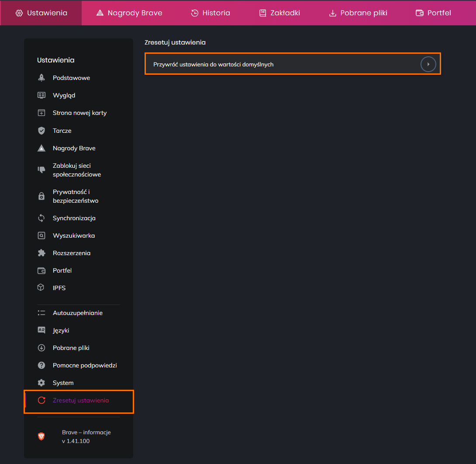Click the thumbs-down social blocking icon
Viewport: 476px width, 464px height.
pyautogui.click(x=41, y=170)
